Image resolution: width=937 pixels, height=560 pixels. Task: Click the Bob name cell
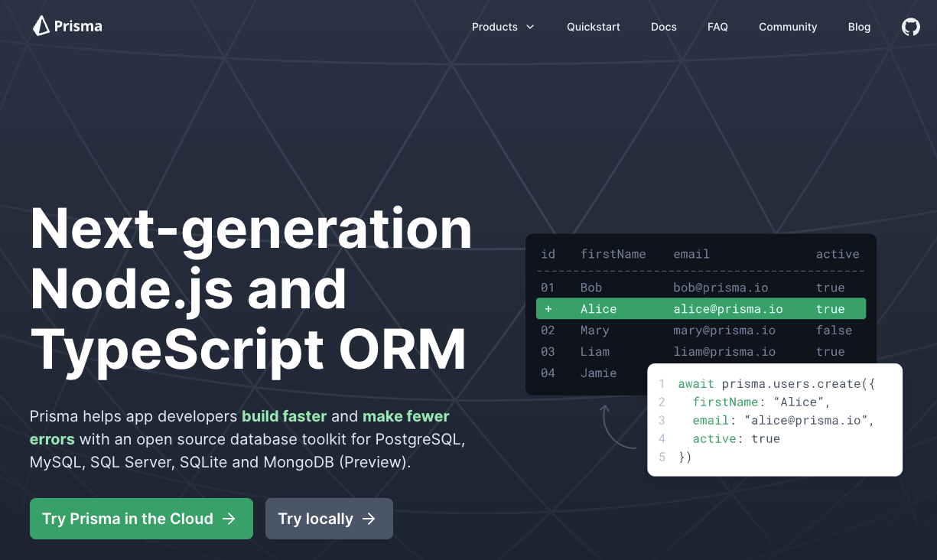pos(591,288)
